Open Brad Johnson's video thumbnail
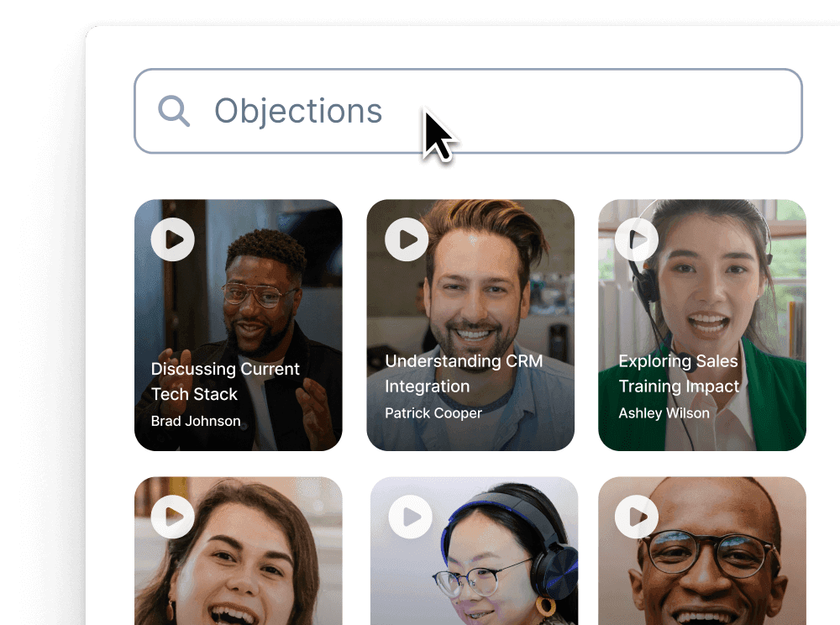The height and width of the screenshot is (625, 840). (238, 324)
